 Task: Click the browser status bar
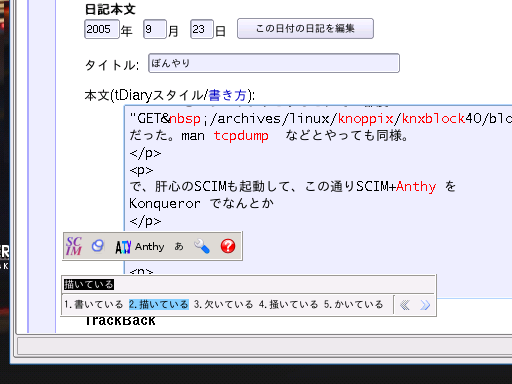265,346
